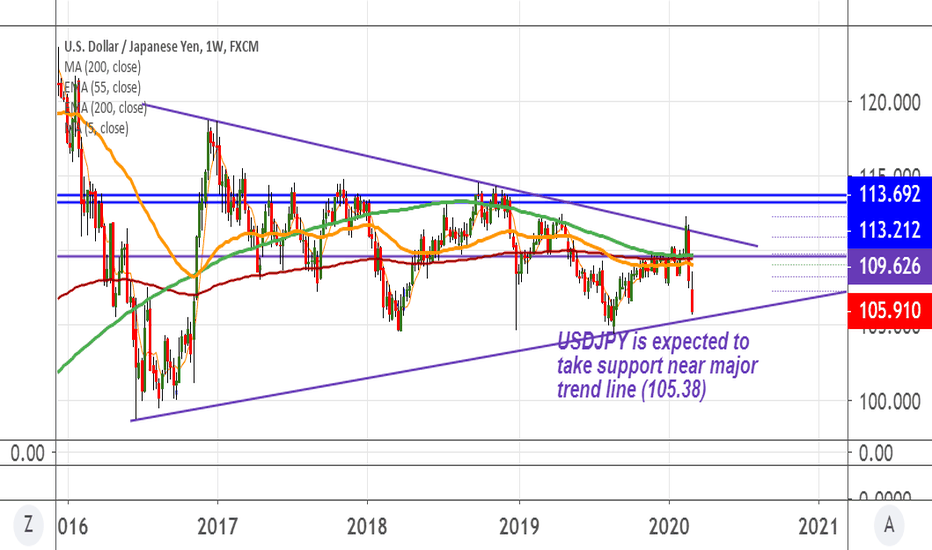Click the 2019 label on time axis
932x550 pixels.
coord(519,526)
